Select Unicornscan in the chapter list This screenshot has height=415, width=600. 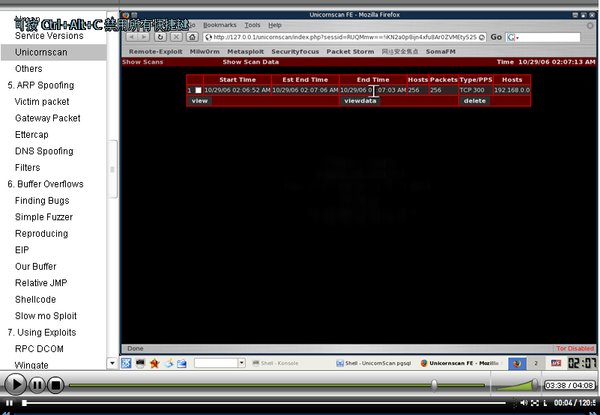pyautogui.click(x=54, y=52)
